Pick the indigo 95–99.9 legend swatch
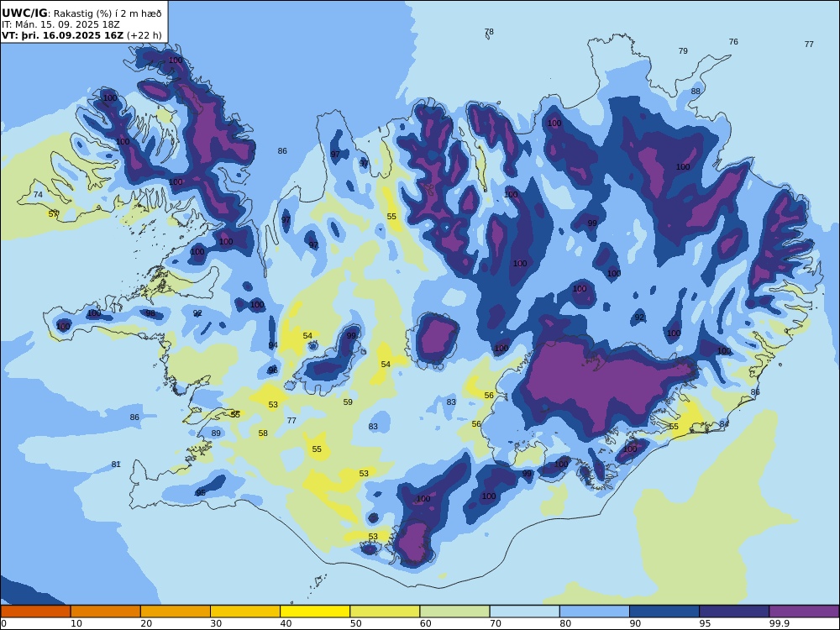The height and width of the screenshot is (630, 840). pos(734,612)
